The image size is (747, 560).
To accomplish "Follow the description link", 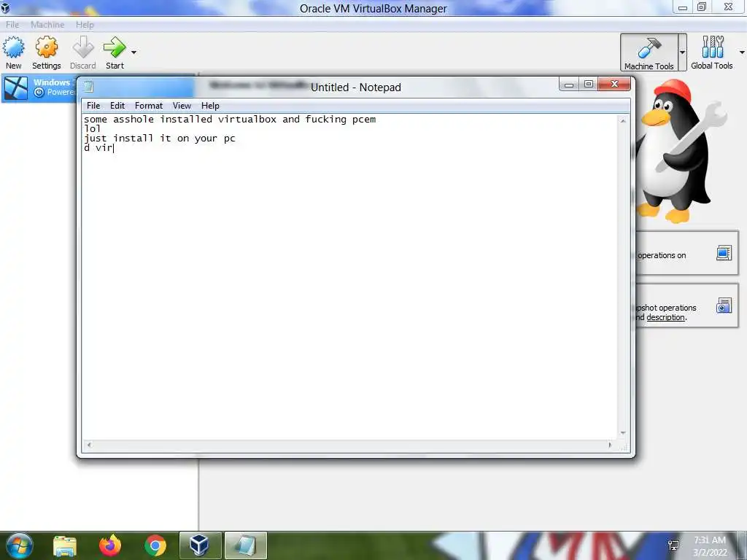I will (665, 318).
